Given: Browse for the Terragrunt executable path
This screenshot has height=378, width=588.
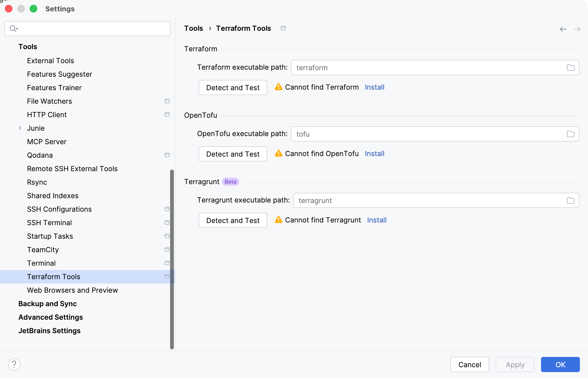Looking at the screenshot, I should (570, 200).
